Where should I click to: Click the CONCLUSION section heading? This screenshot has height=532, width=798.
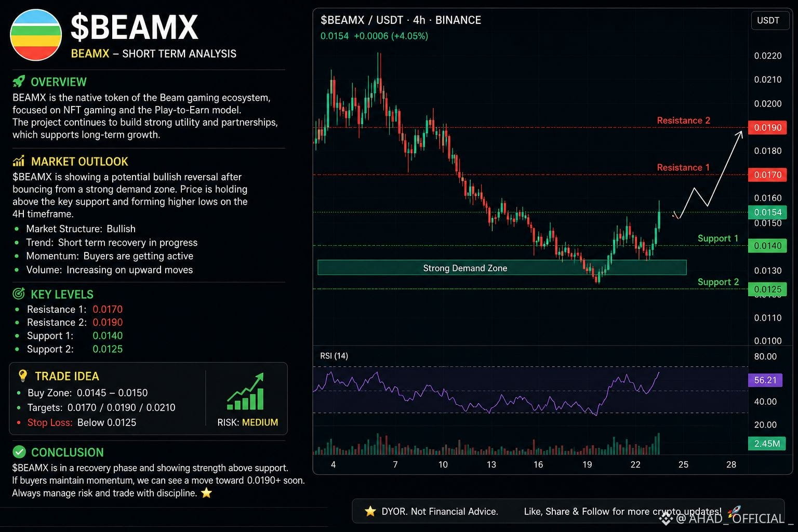click(x=67, y=453)
